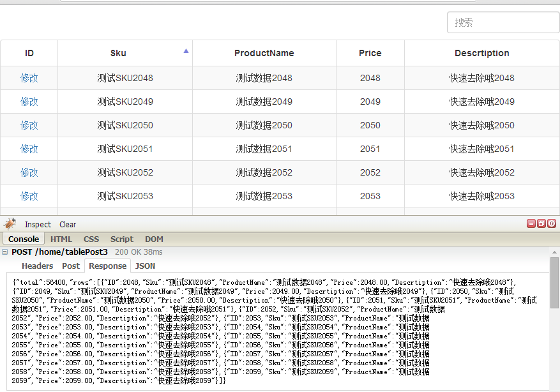Click 修改 link for 测试SKU2048
The image size is (560, 392).
[x=29, y=78]
